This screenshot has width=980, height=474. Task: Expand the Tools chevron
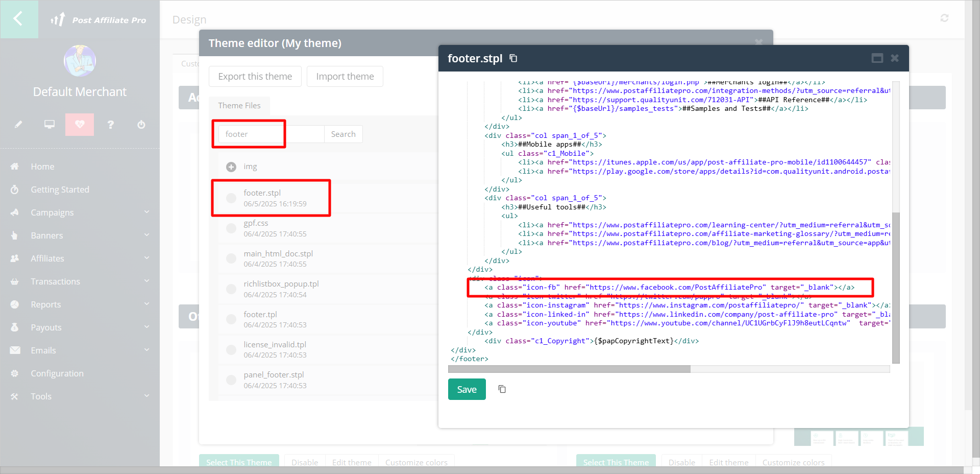tap(146, 396)
